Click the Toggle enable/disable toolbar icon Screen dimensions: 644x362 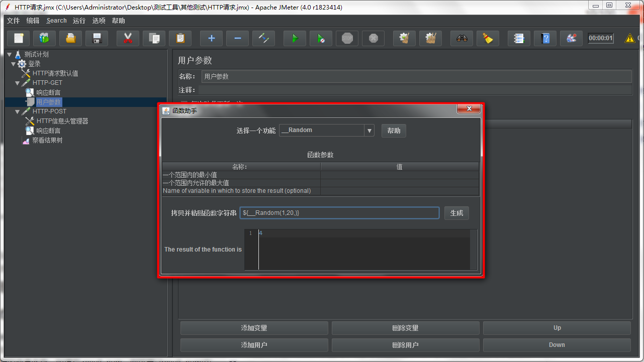pyautogui.click(x=264, y=38)
